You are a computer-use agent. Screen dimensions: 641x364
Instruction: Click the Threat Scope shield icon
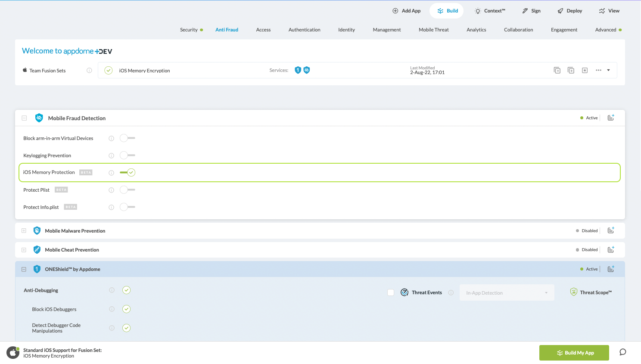tap(573, 292)
